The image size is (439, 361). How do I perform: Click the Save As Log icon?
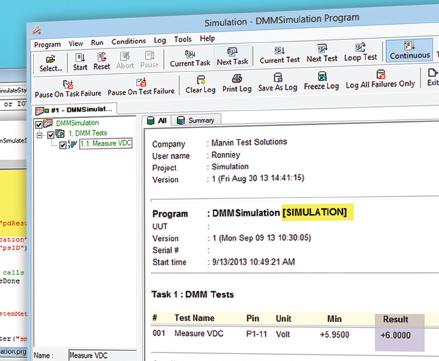(277, 82)
